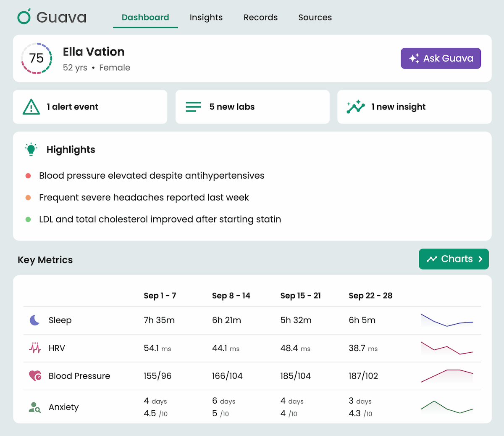Click the Ask Guava button
The width and height of the screenshot is (504, 436).
tap(441, 58)
